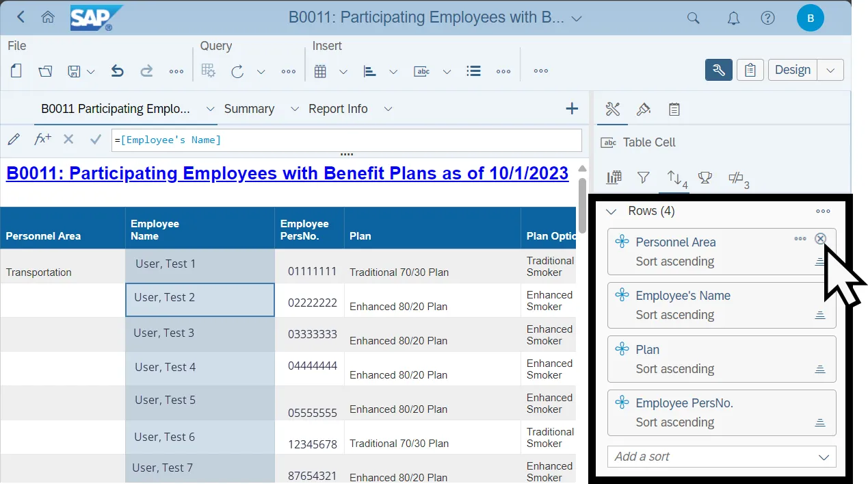The height and width of the screenshot is (484, 868).
Task: Toggle Plan sort direction icon
Action: tap(819, 370)
